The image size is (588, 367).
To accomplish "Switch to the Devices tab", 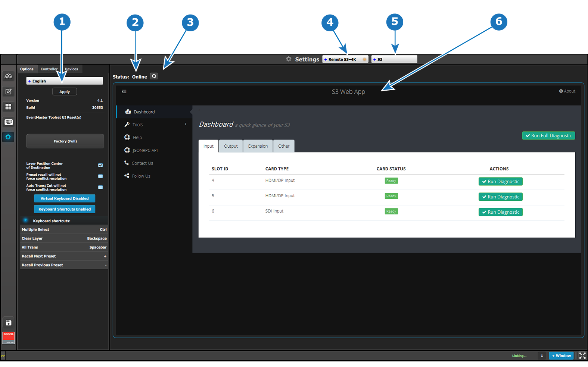I will [x=72, y=69].
